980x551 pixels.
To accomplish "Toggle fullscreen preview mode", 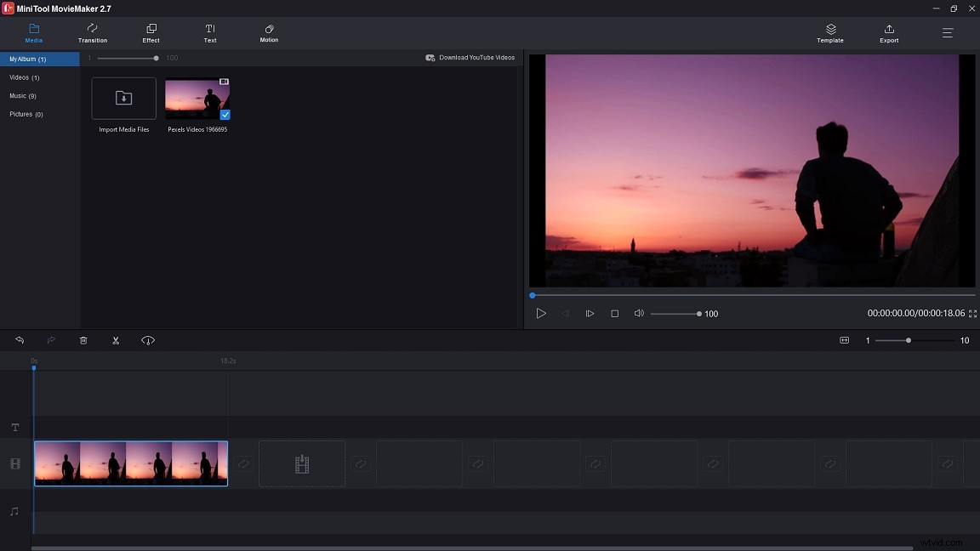I will point(972,314).
